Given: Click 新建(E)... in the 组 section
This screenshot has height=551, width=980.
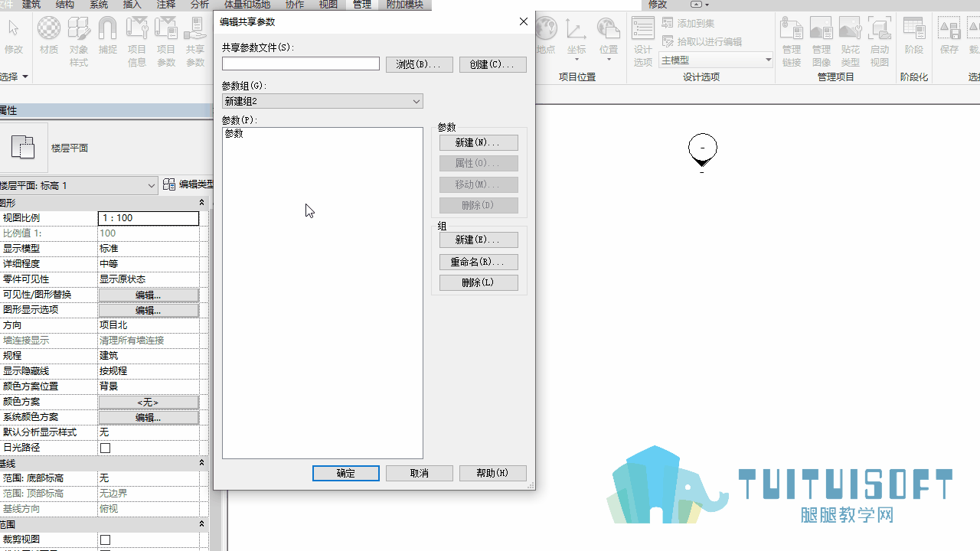Looking at the screenshot, I should [x=479, y=240].
